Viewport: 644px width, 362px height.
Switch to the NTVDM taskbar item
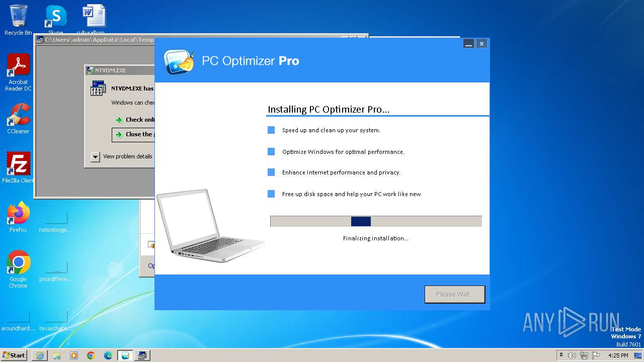tap(142, 355)
